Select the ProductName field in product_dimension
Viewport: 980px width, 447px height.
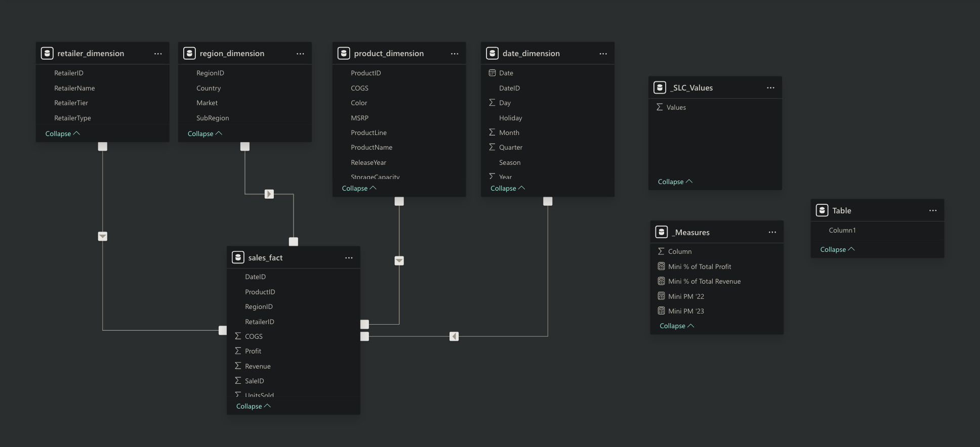371,147
